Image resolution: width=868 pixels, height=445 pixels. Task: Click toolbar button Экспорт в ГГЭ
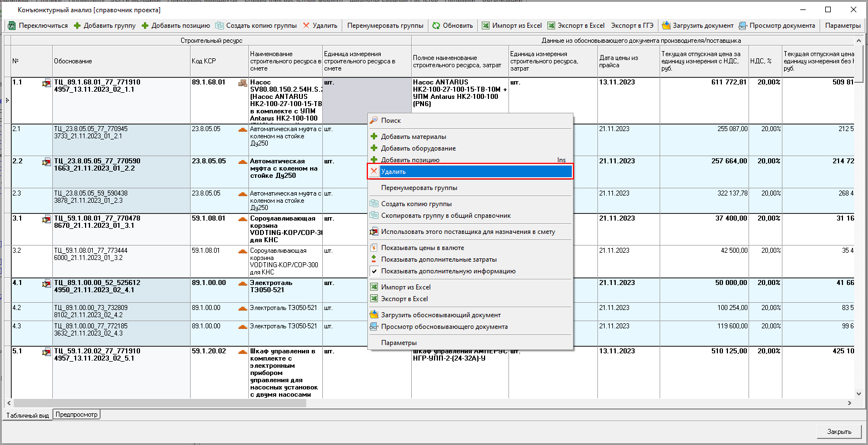[633, 26]
